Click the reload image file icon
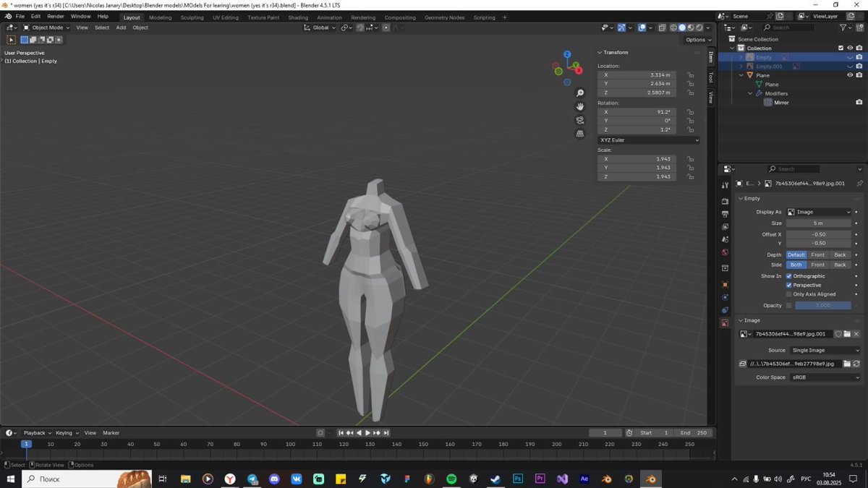The height and width of the screenshot is (488, 868). tap(856, 364)
